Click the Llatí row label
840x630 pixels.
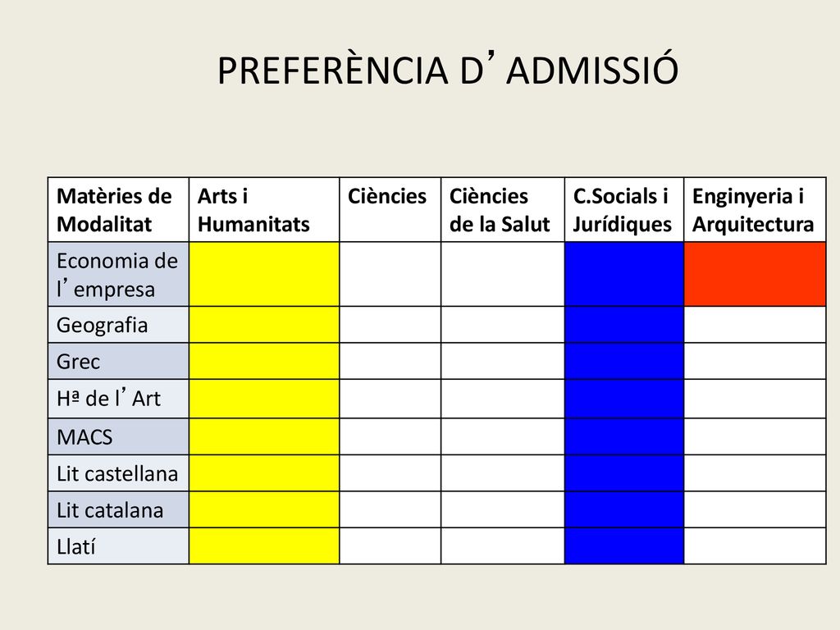point(118,546)
